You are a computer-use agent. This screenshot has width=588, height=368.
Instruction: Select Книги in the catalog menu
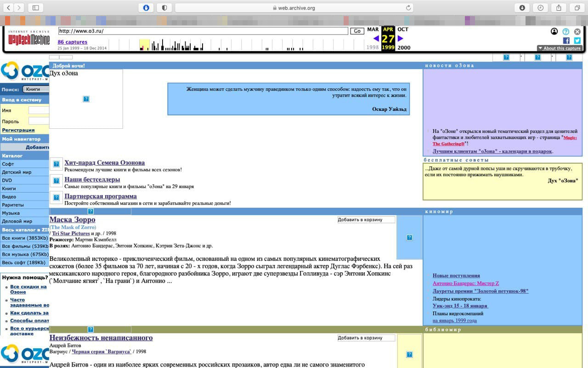pos(24,189)
